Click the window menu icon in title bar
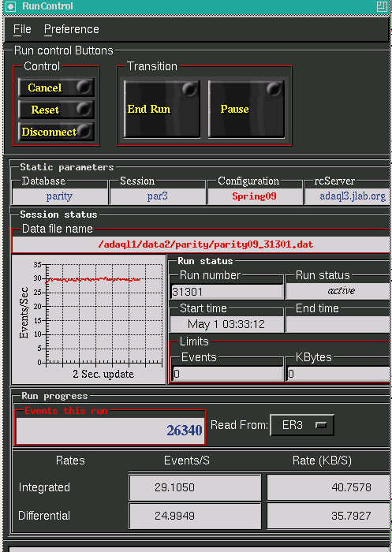The image size is (392, 552). point(11,6)
